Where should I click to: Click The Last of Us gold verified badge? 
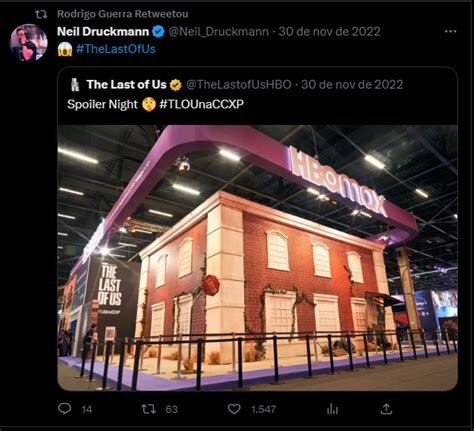(x=176, y=85)
